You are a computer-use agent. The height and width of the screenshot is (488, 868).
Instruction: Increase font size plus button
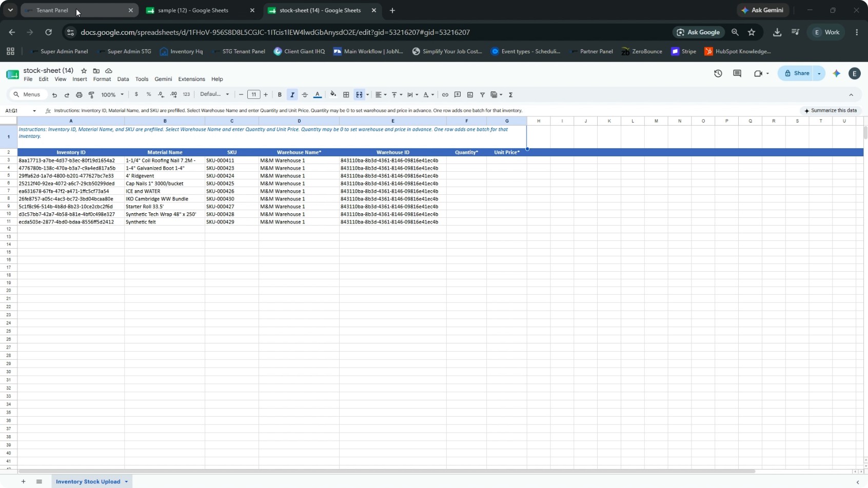(266, 95)
